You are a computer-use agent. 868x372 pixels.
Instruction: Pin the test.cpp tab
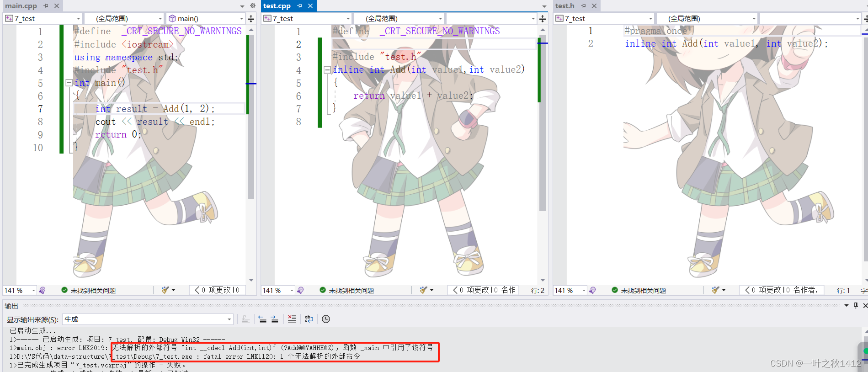coord(299,6)
